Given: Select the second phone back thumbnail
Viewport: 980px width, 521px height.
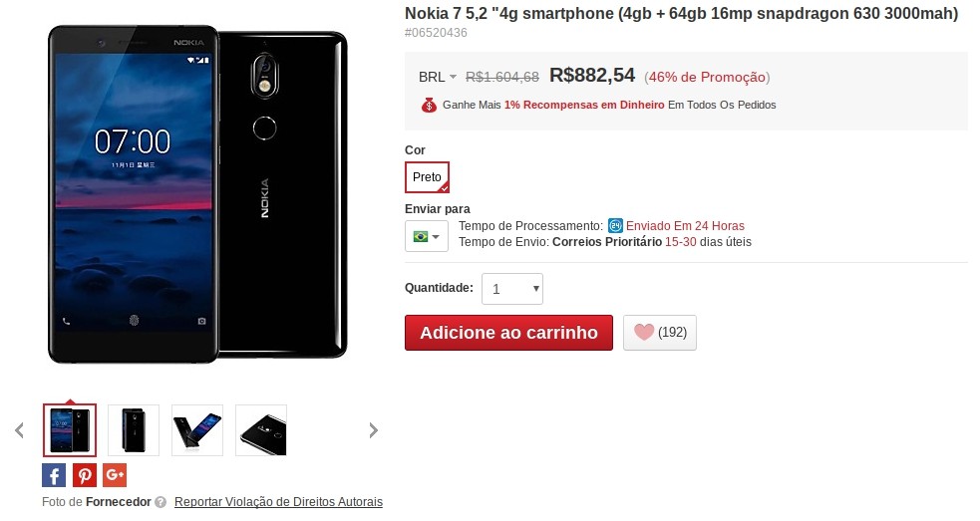Looking at the screenshot, I should [134, 430].
